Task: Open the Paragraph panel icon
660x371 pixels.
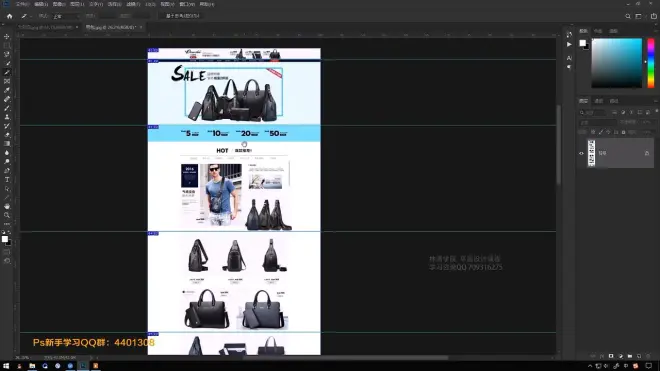Action: (569, 67)
